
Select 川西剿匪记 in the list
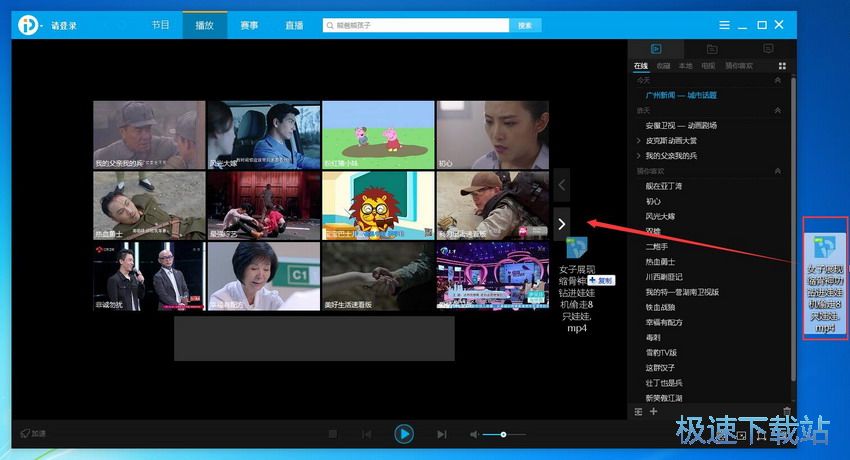click(664, 277)
